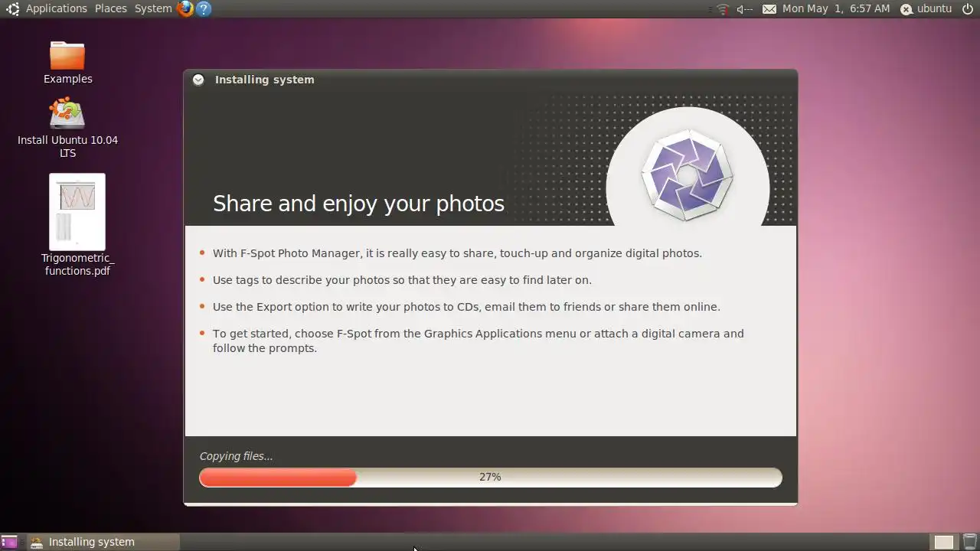This screenshot has width=980, height=551.
Task: Click the date and time clock
Action: 836,8
